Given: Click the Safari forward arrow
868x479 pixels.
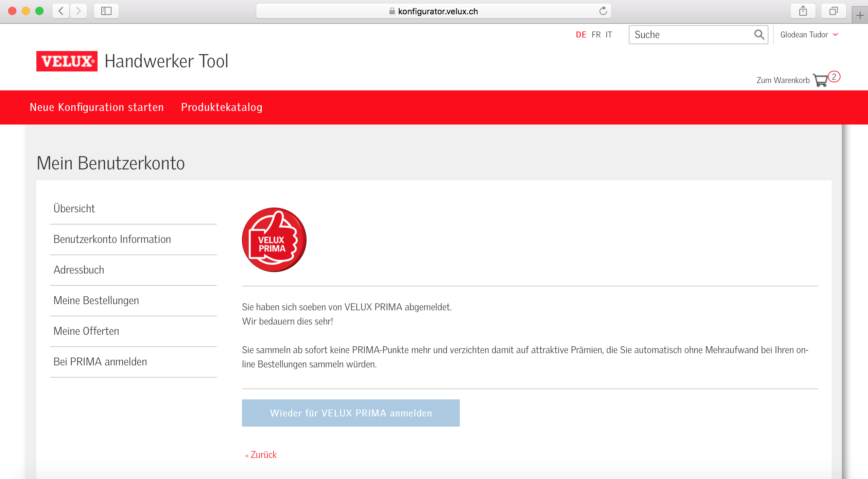Looking at the screenshot, I should (x=79, y=11).
